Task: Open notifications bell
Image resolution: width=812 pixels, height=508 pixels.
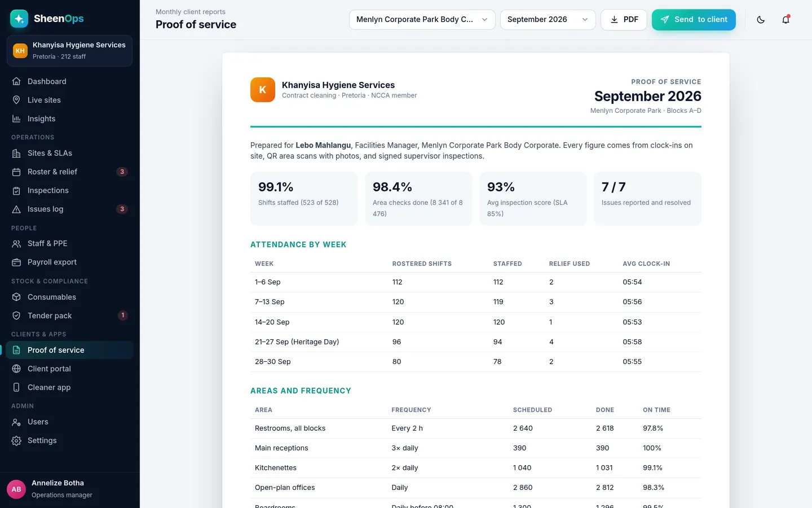Action: click(x=785, y=20)
